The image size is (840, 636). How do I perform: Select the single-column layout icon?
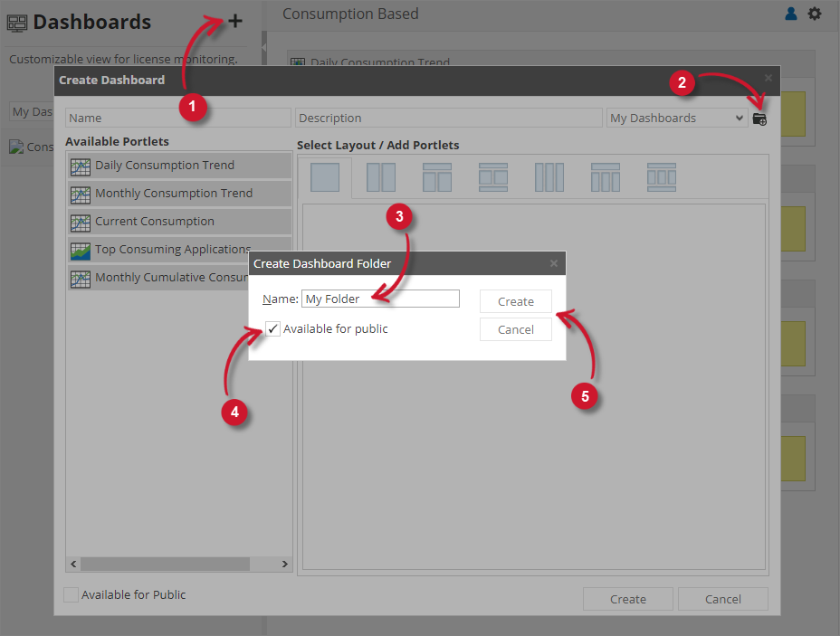point(324,177)
